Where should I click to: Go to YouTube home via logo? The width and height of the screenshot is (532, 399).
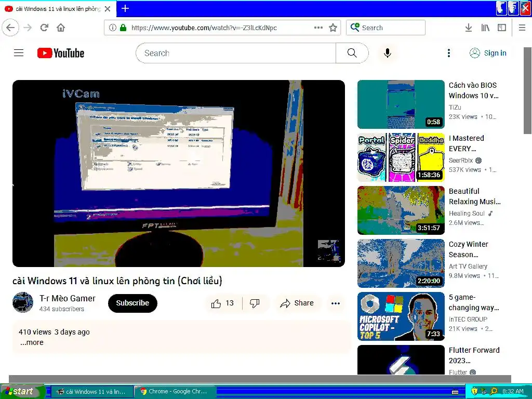coord(61,53)
